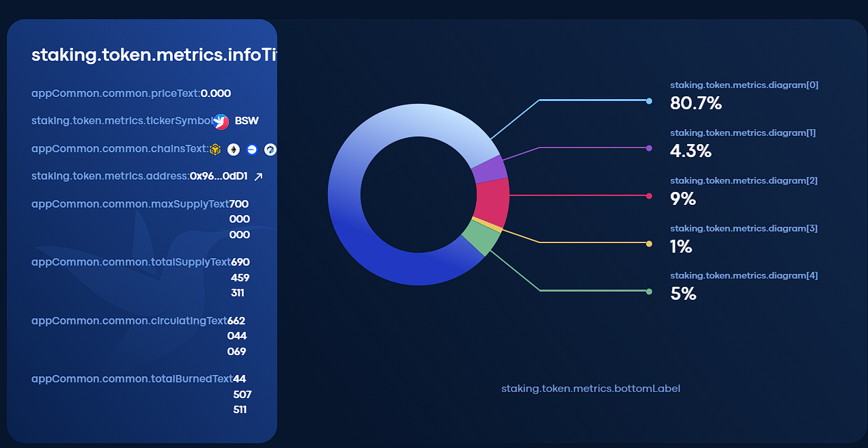Click the staking.token.metrics.bottomLabel text
868x448 pixels.
coord(590,389)
